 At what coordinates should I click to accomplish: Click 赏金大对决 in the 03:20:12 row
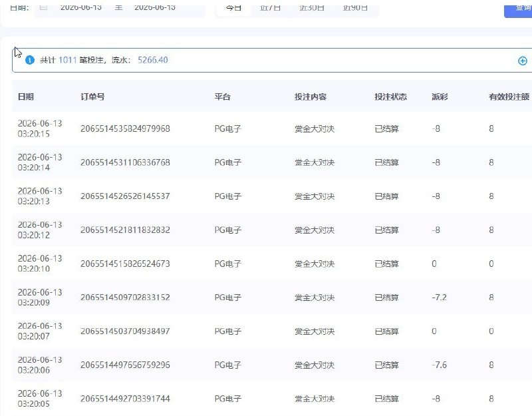[315, 230]
